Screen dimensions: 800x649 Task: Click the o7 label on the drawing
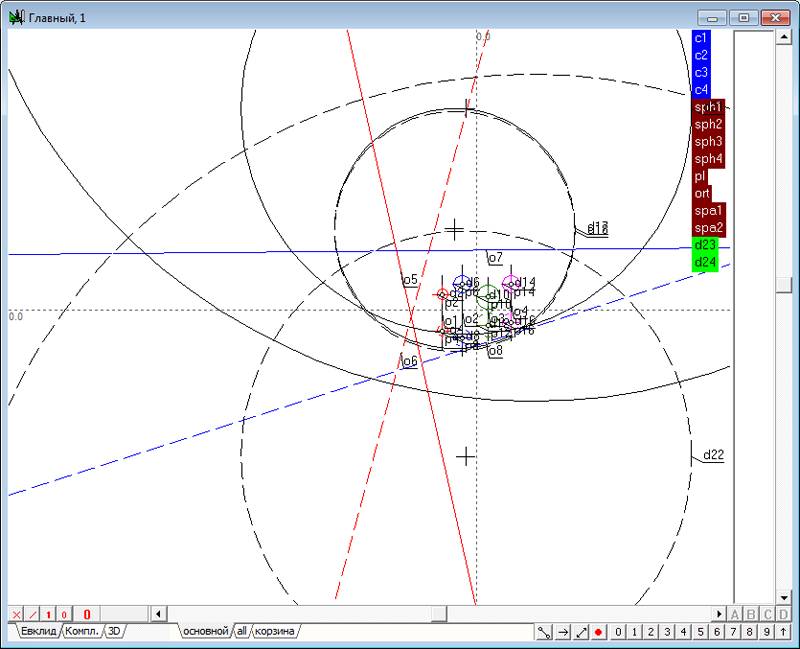click(x=495, y=258)
